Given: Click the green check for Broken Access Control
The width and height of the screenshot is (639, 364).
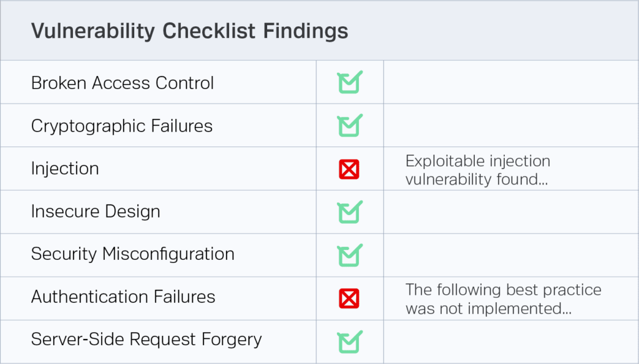Looking at the screenshot, I should [349, 82].
